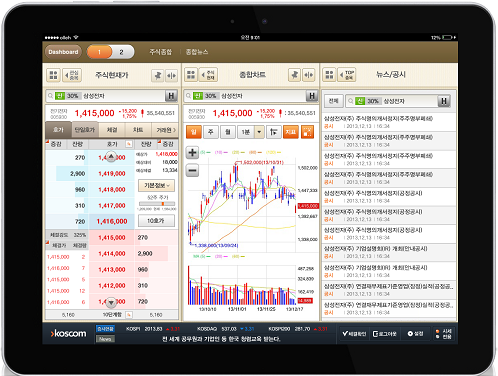The height and width of the screenshot is (376, 498).
Task: Click small icon beside 10단계합 footer
Action: coord(129,315)
